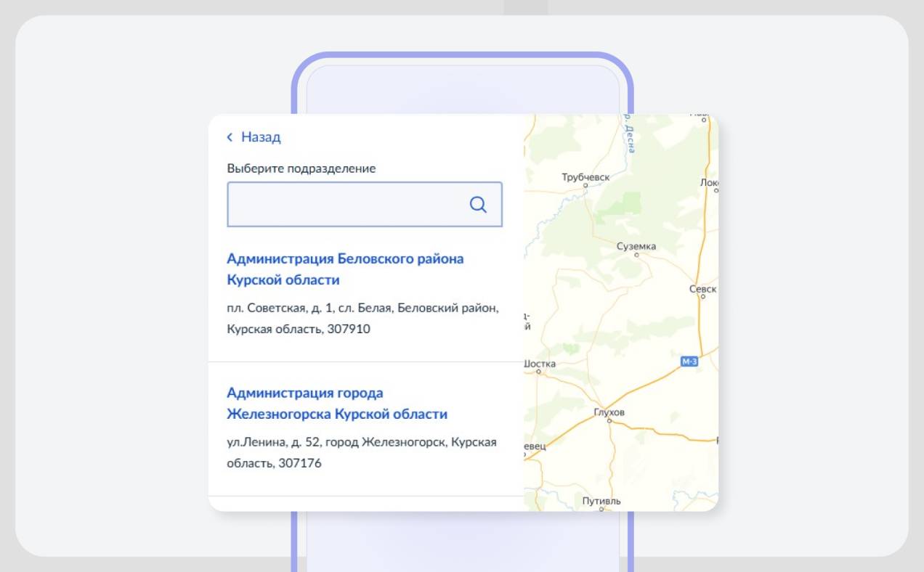Screen dimensions: 924x572
Task: Click the magnifier search icon
Action: (x=478, y=205)
